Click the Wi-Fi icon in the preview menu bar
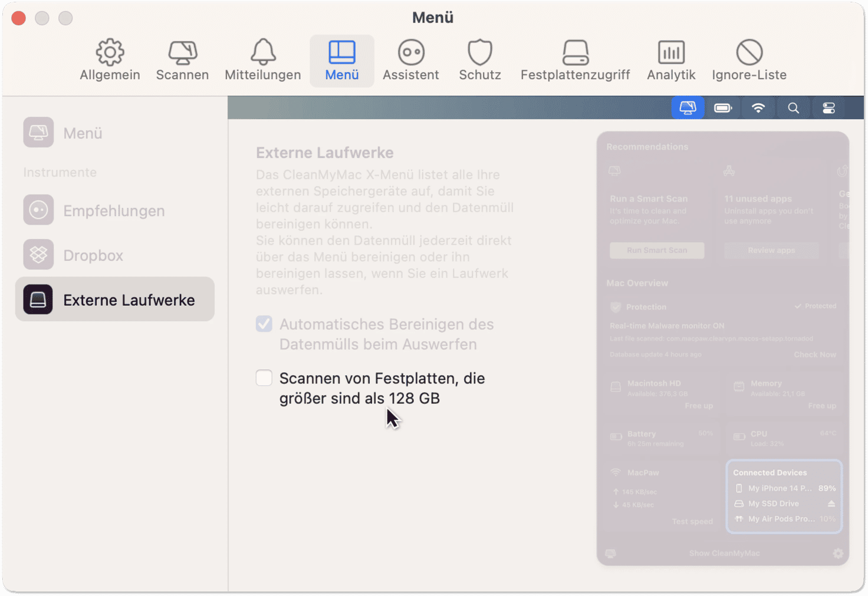 [758, 108]
